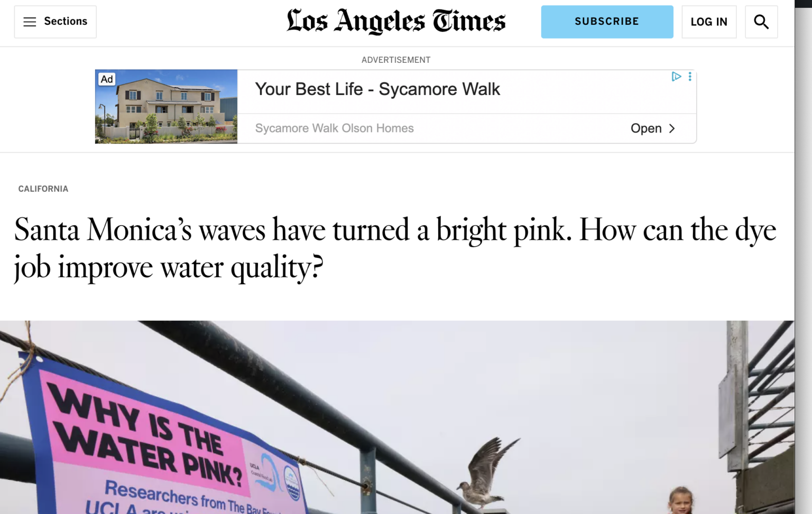This screenshot has width=812, height=514.
Task: Click the AdChoices triangle icon
Action: coord(676,77)
